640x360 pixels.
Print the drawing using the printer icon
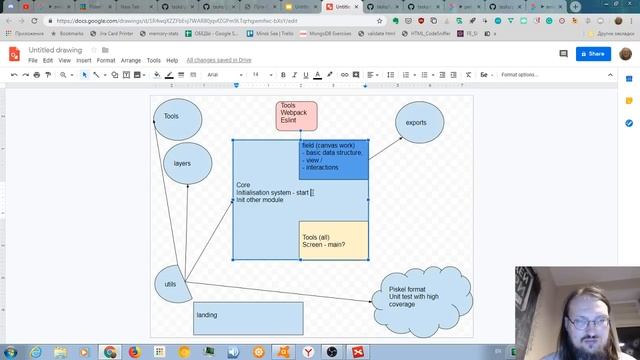pyautogui.click(x=37, y=75)
